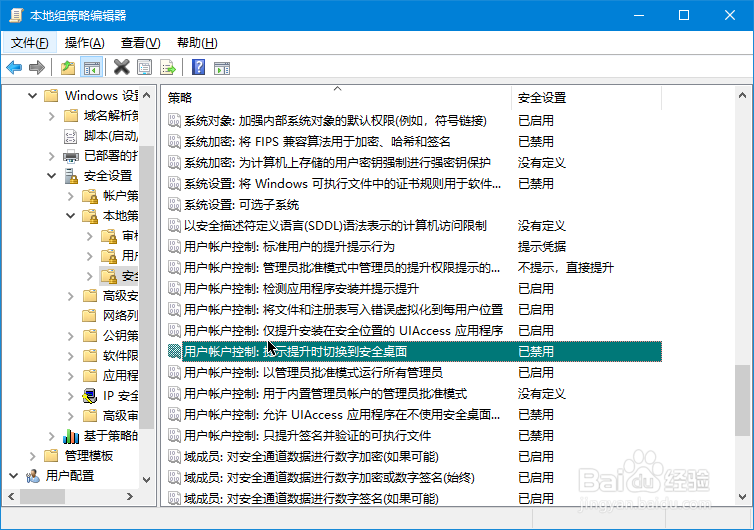This screenshot has height=530, width=754.
Task: Click the IP 安全 policy icon
Action: tap(89, 396)
